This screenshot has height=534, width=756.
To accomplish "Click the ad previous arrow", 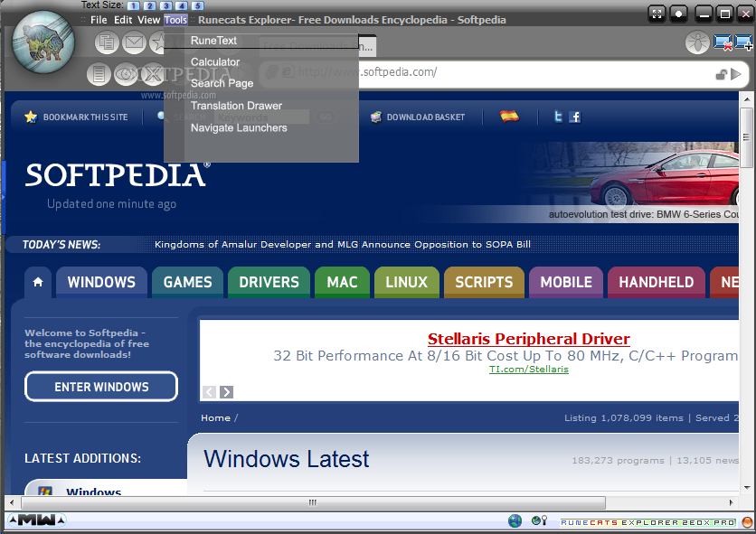I will [x=209, y=392].
